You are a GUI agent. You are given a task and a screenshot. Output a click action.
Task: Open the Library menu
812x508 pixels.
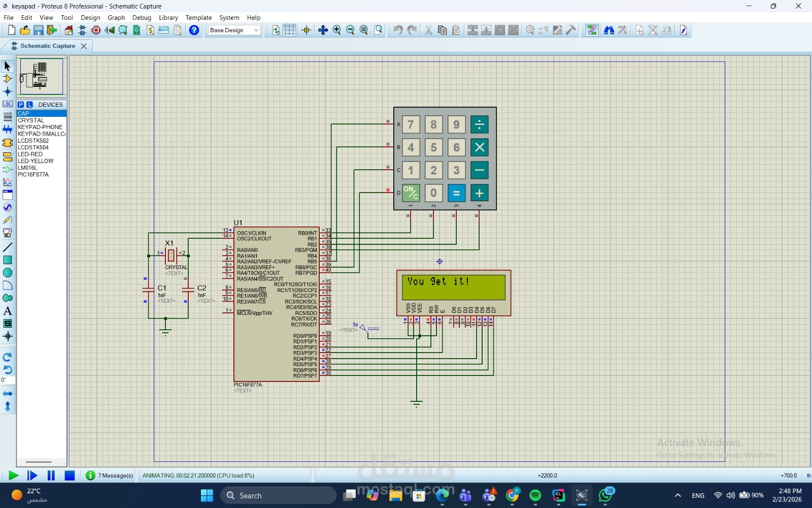[168, 17]
